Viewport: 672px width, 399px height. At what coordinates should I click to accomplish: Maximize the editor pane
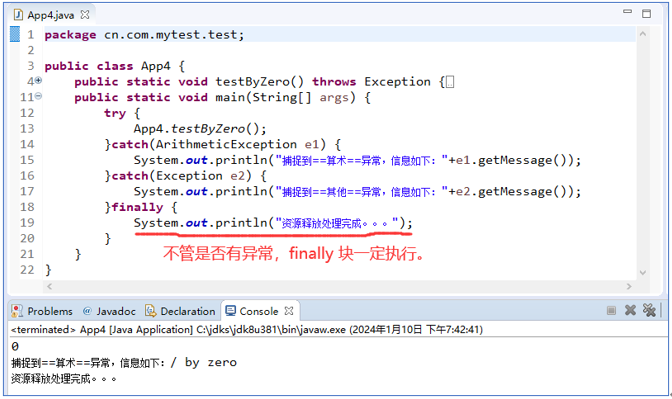[646, 14]
